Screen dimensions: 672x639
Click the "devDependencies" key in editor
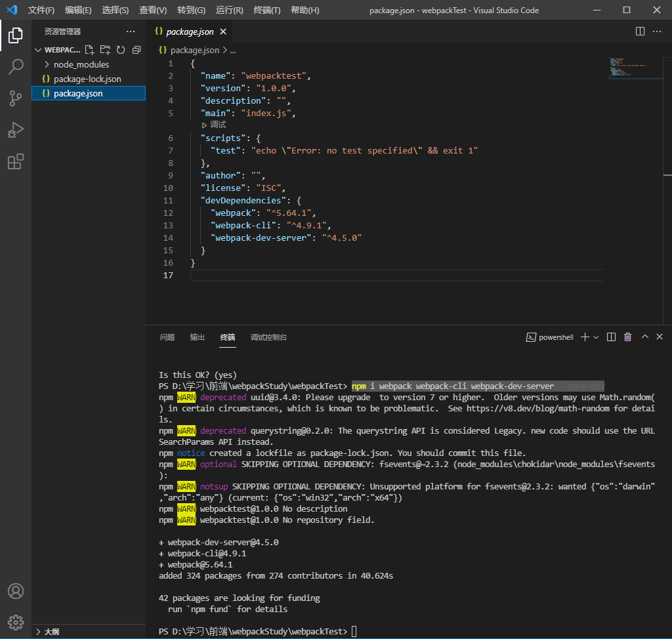click(243, 201)
